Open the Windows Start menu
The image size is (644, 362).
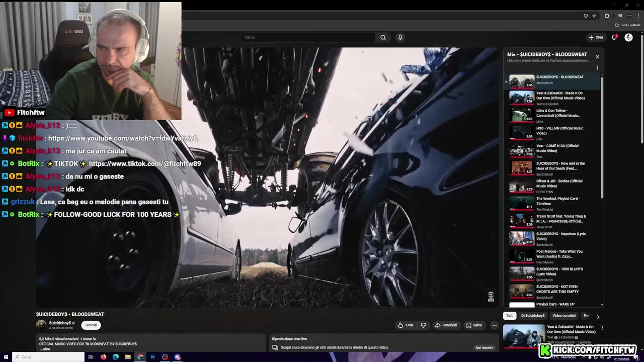[6, 357]
